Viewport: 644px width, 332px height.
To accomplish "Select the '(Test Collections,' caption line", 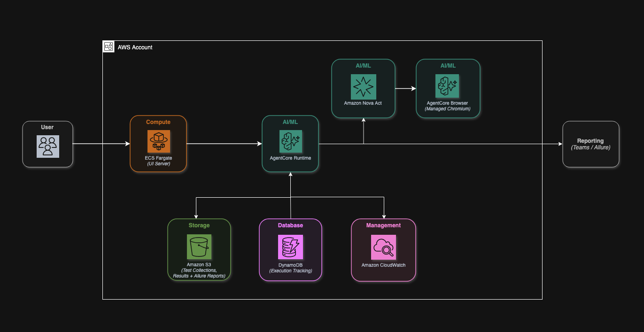I will point(199,270).
